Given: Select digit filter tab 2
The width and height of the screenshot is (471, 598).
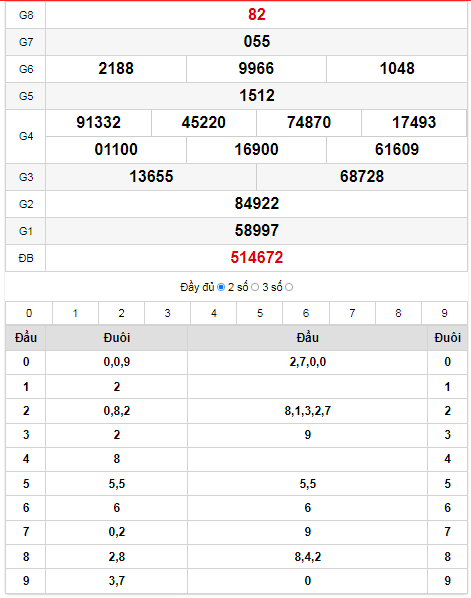Looking at the screenshot, I should (x=121, y=313).
